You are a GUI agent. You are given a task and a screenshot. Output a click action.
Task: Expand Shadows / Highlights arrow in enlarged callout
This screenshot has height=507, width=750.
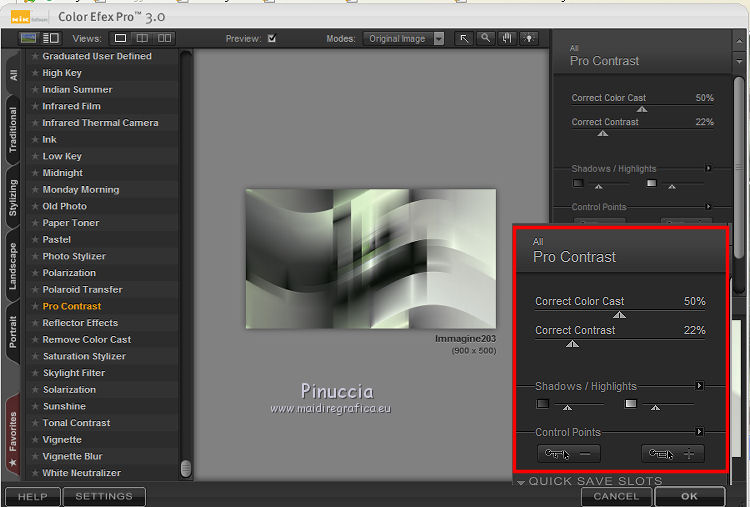(x=699, y=386)
